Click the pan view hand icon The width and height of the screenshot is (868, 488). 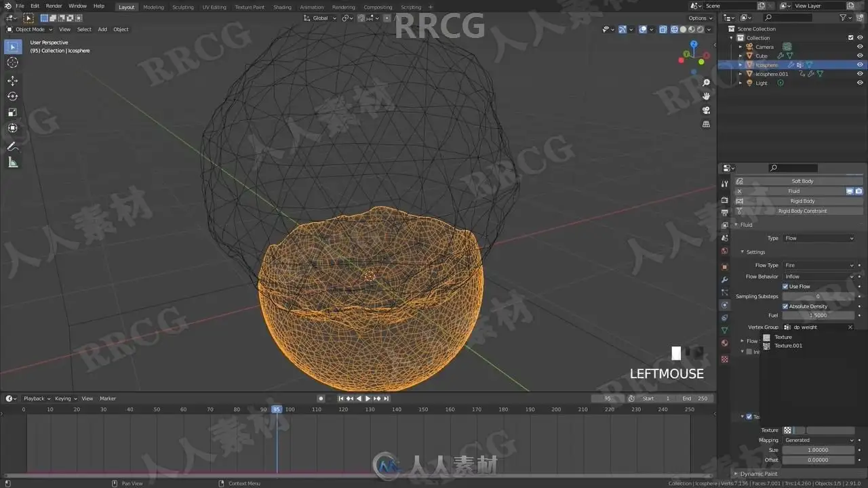[706, 96]
